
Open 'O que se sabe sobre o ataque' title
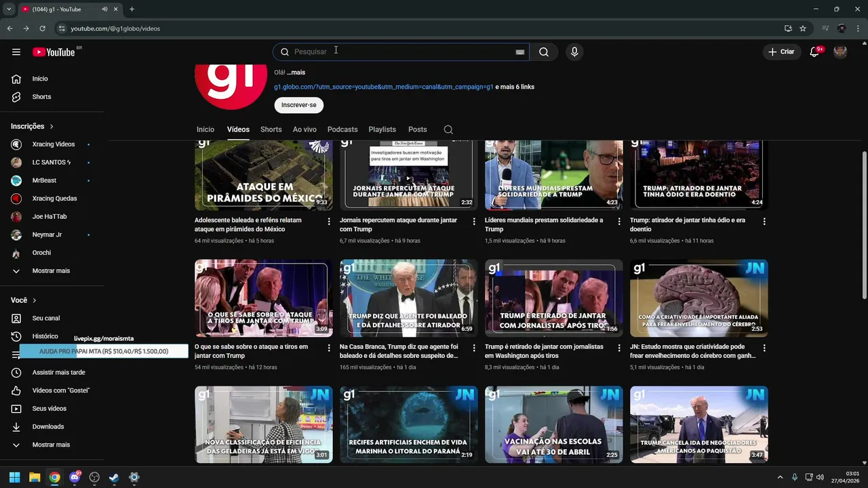point(251,351)
